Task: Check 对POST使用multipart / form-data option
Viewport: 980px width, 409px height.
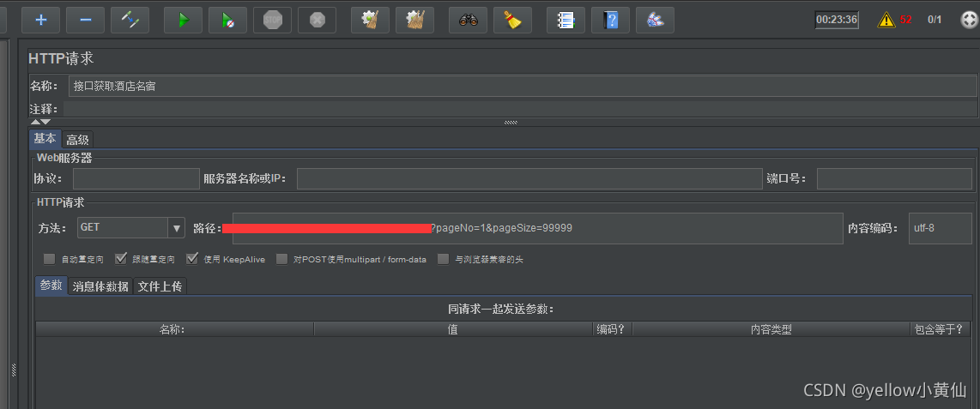Action: (x=281, y=259)
